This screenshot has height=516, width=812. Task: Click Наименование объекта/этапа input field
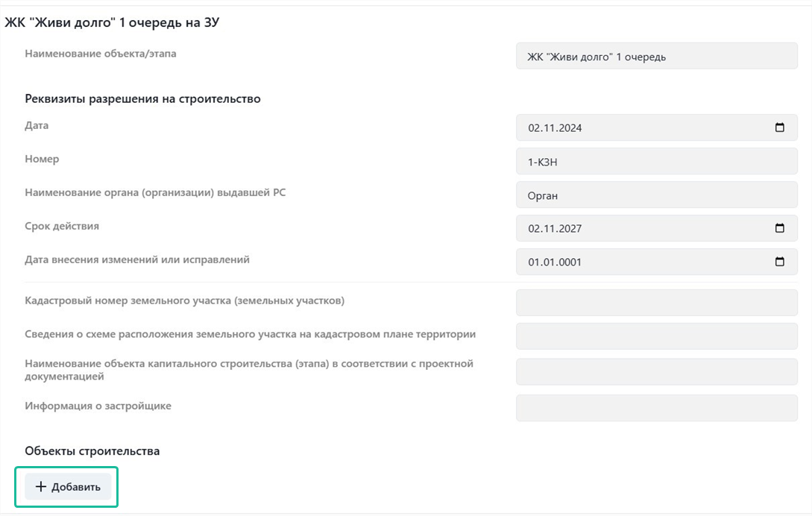pyautogui.click(x=657, y=56)
